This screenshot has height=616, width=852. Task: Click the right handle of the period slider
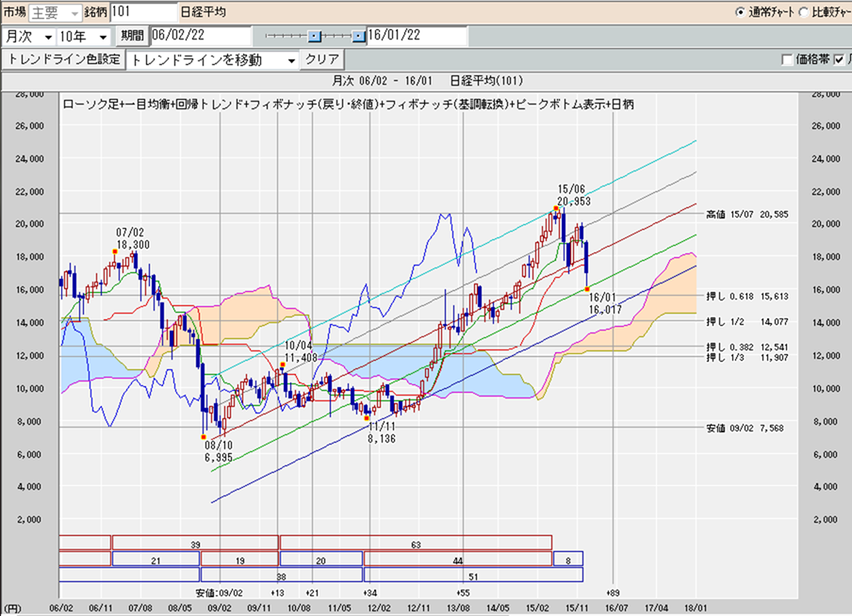pos(359,37)
